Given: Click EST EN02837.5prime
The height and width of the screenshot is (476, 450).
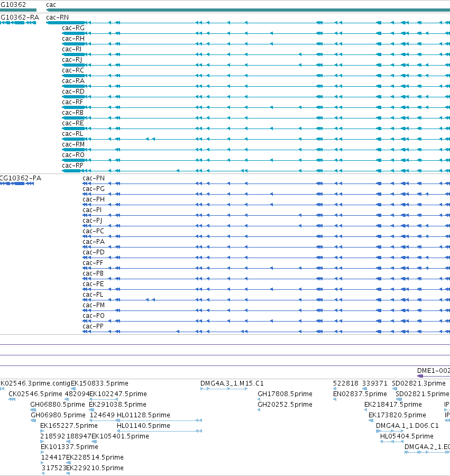Looking at the screenshot, I should pyautogui.click(x=360, y=394).
